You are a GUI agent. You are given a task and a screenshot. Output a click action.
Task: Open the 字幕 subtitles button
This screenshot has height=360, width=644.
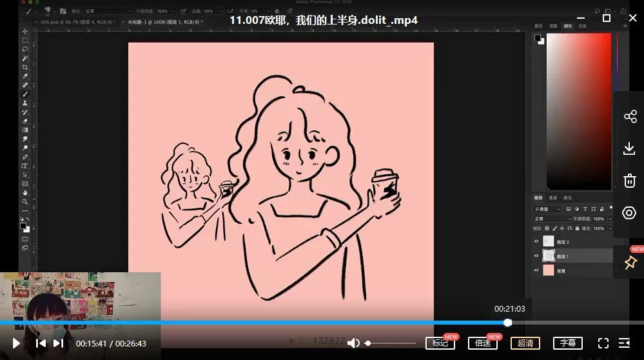coord(568,343)
